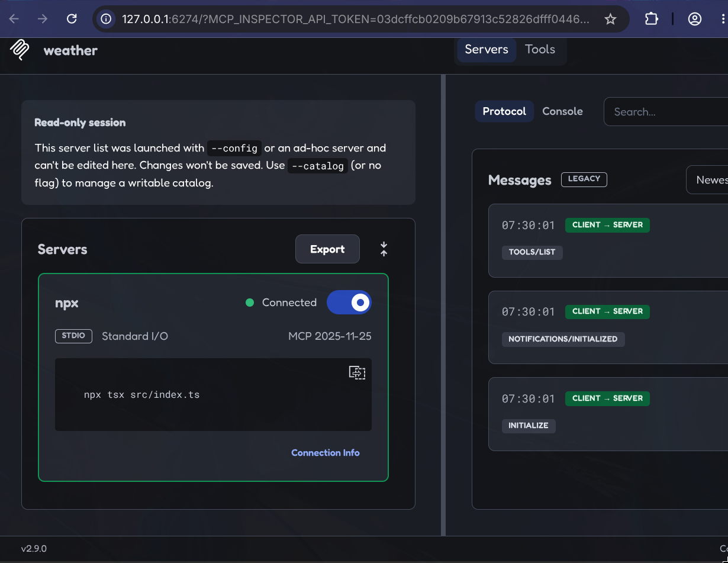This screenshot has width=728, height=563.
Task: Select the Protocol tab
Action: point(504,111)
